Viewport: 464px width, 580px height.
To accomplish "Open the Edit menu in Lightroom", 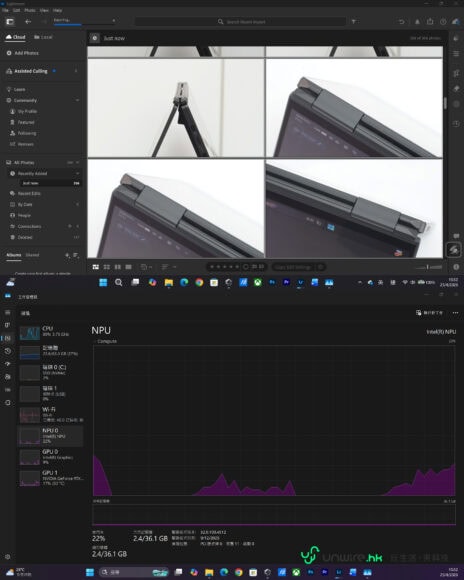I will (x=17, y=10).
